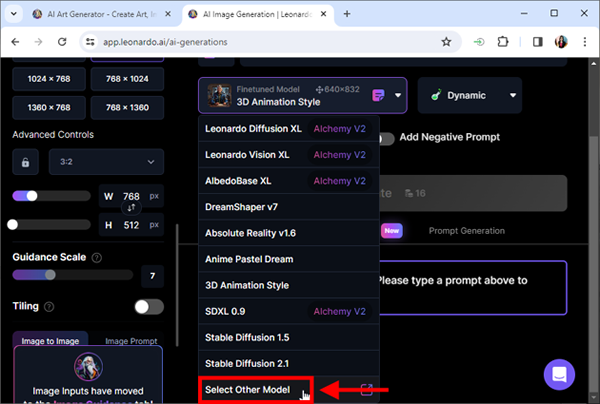Bookmark this page with the star icon
Image resolution: width=600 pixels, height=404 pixels.
click(446, 42)
